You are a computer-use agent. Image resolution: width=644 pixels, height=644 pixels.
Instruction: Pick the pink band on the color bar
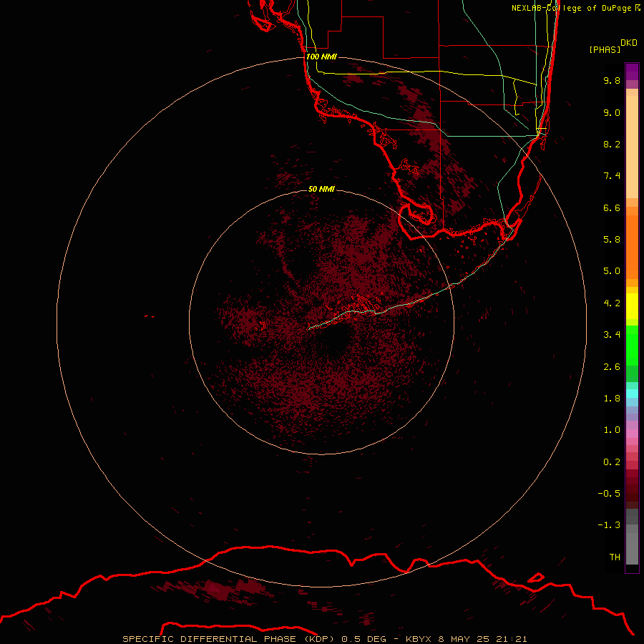click(x=632, y=434)
